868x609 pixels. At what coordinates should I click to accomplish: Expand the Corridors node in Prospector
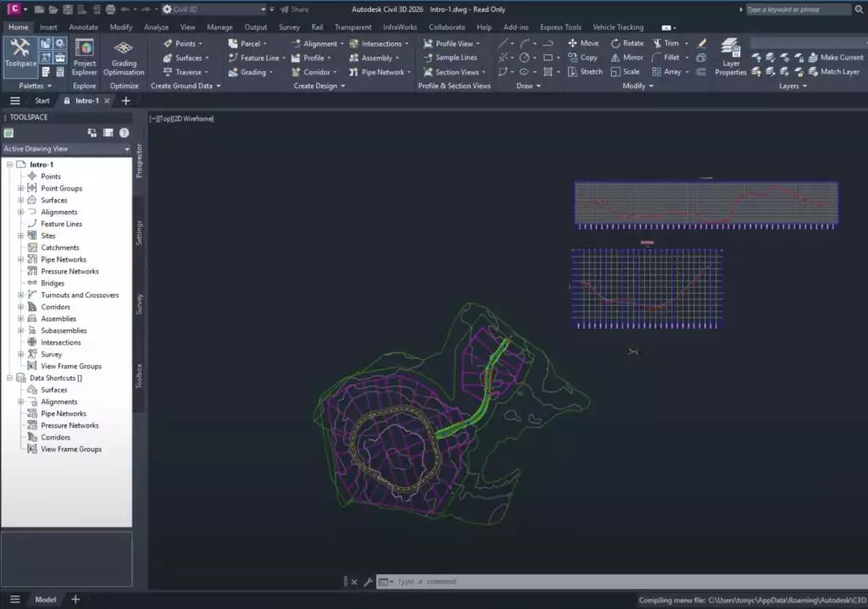pos(20,307)
